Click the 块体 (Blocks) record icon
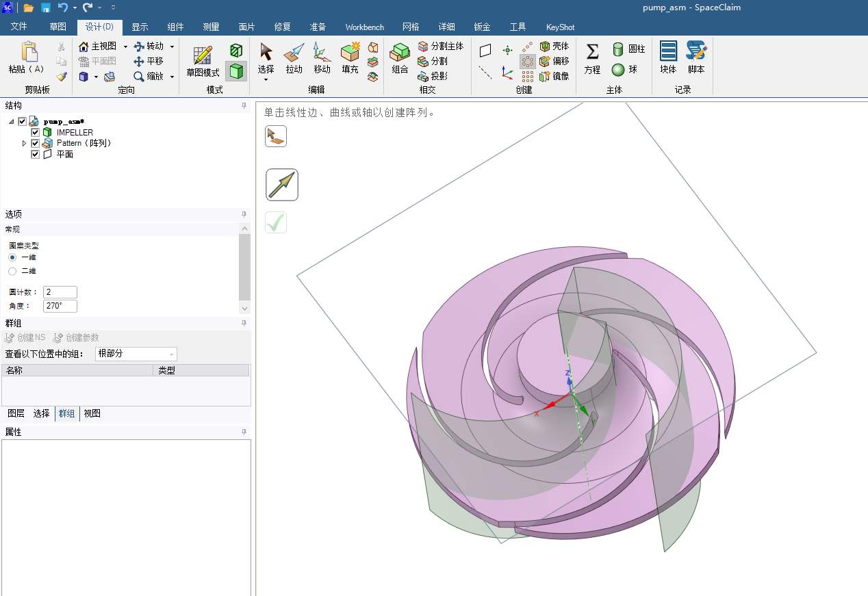868x596 pixels. pyautogui.click(x=668, y=57)
